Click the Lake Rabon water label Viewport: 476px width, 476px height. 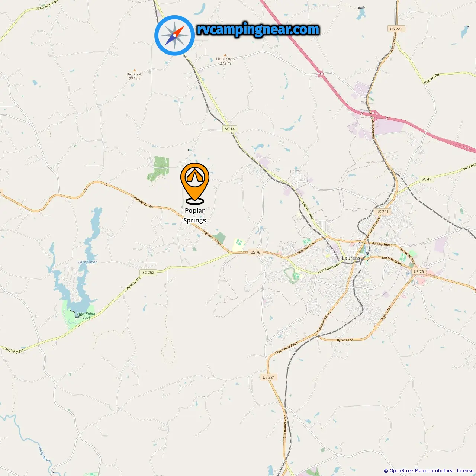tap(88, 262)
